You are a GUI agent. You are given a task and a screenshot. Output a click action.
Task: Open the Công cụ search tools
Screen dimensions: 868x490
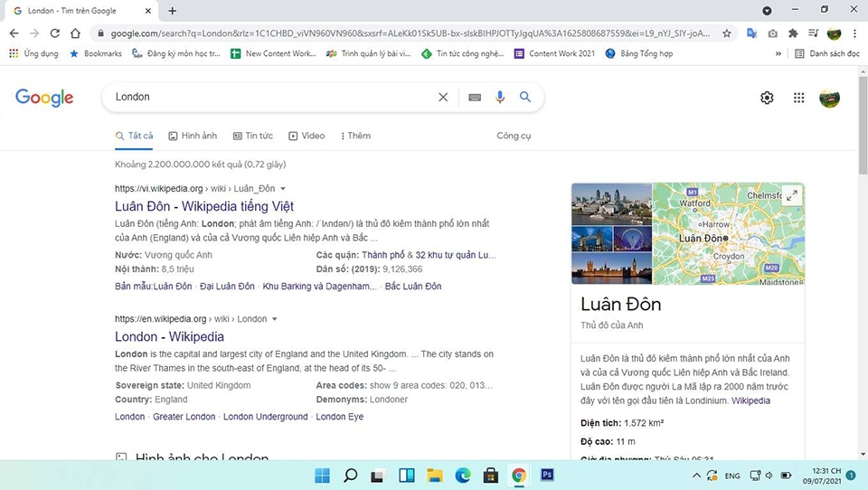(514, 136)
